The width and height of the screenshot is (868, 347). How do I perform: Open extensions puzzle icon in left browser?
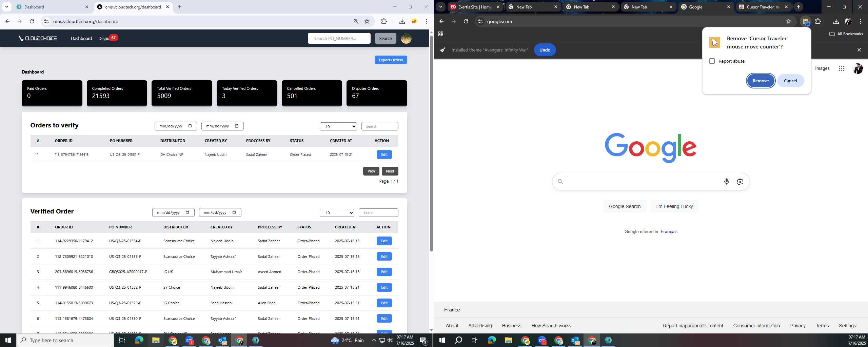point(384,21)
